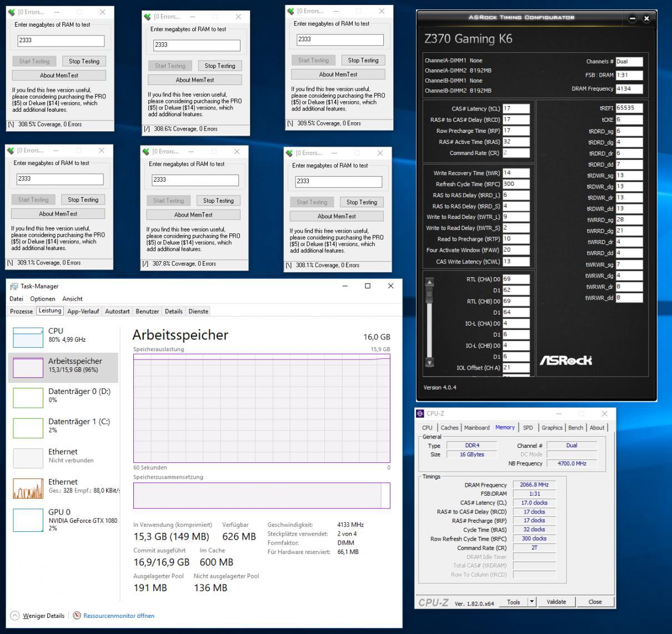Click the Tools button in CPU-Z

pos(514,602)
